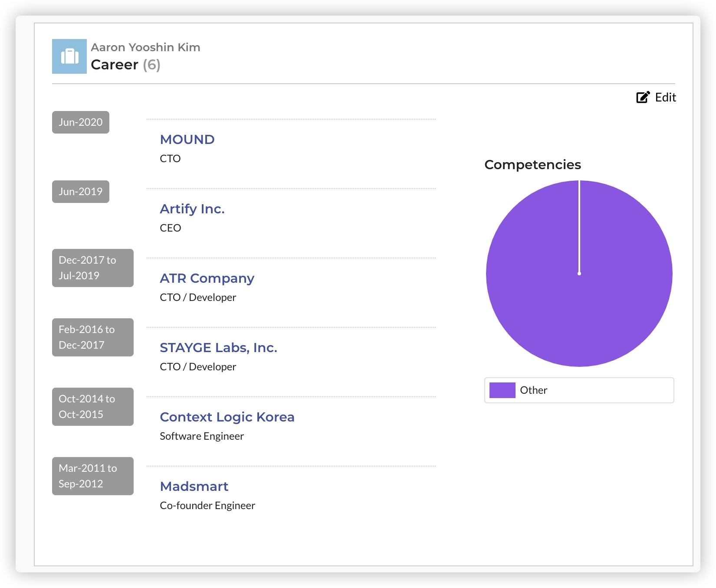Open the MOUND company link
The width and height of the screenshot is (716, 588).
tap(187, 140)
